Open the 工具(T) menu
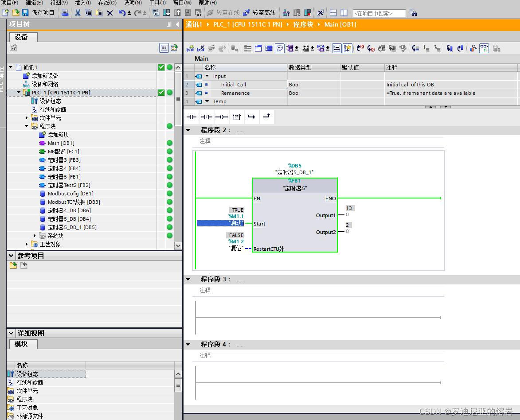 coord(157,3)
